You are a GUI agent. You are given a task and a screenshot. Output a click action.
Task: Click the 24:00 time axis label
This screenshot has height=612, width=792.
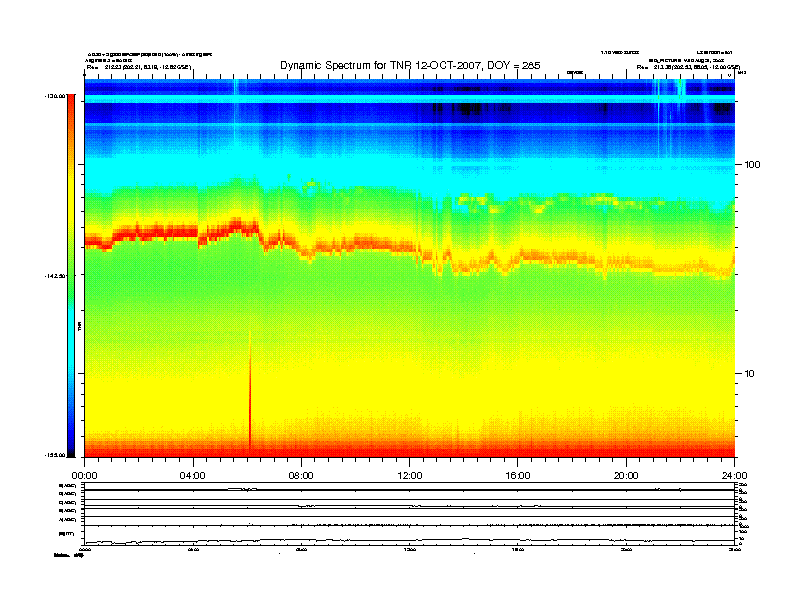734,476
